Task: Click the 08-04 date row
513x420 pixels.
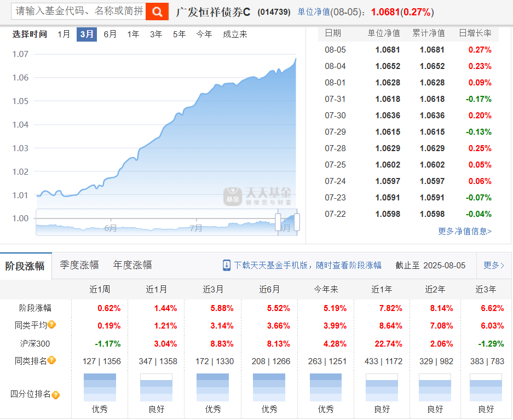Action: (x=408, y=66)
